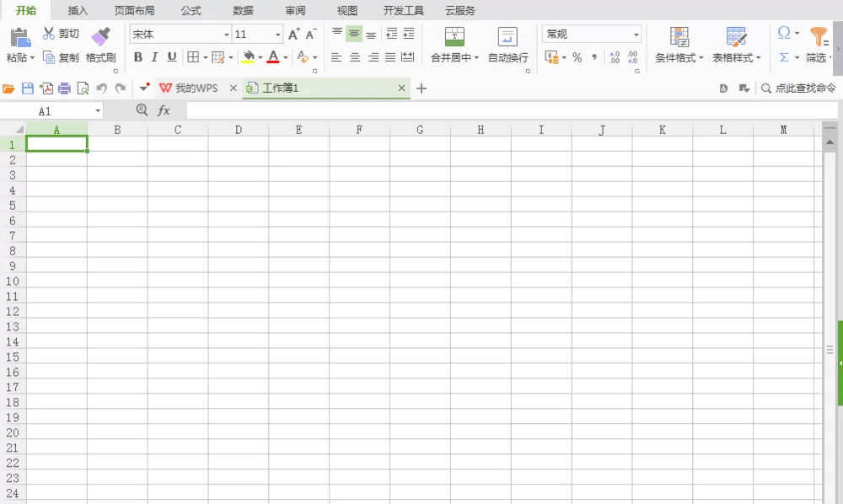Increase indent icon

pyautogui.click(x=409, y=34)
